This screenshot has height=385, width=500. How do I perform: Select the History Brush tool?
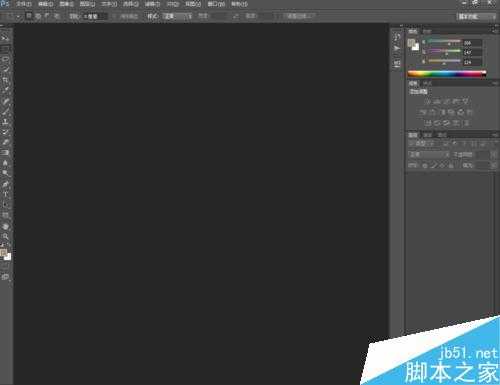(5, 132)
